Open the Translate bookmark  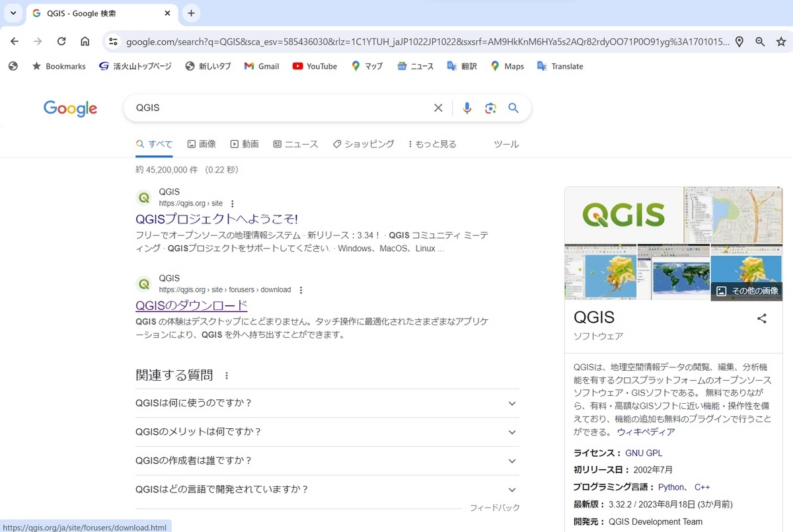560,66
